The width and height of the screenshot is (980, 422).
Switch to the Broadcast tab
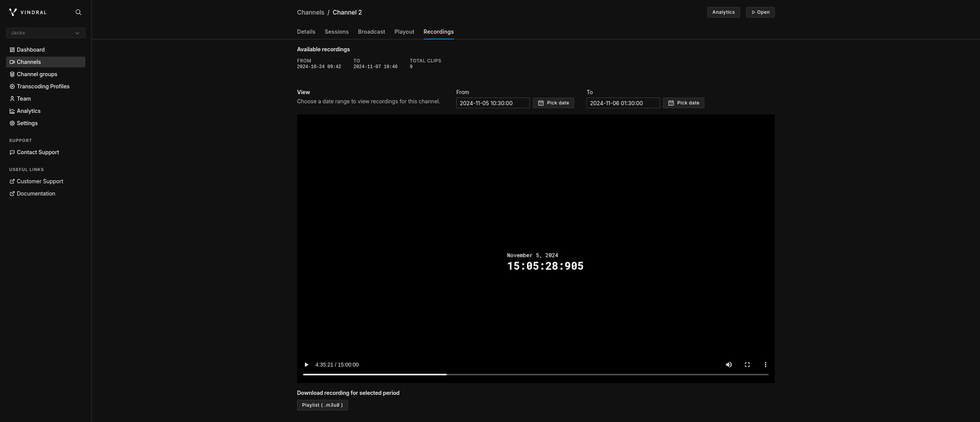pos(371,32)
